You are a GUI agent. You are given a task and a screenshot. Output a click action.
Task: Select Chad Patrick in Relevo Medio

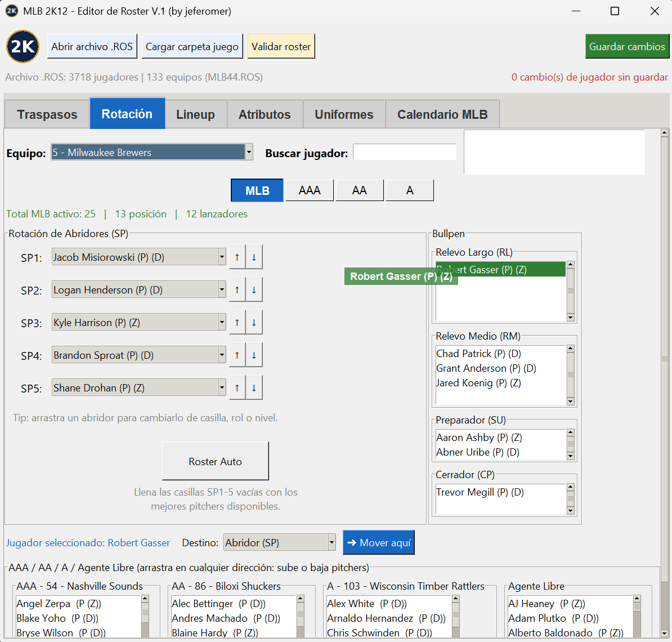coord(500,353)
